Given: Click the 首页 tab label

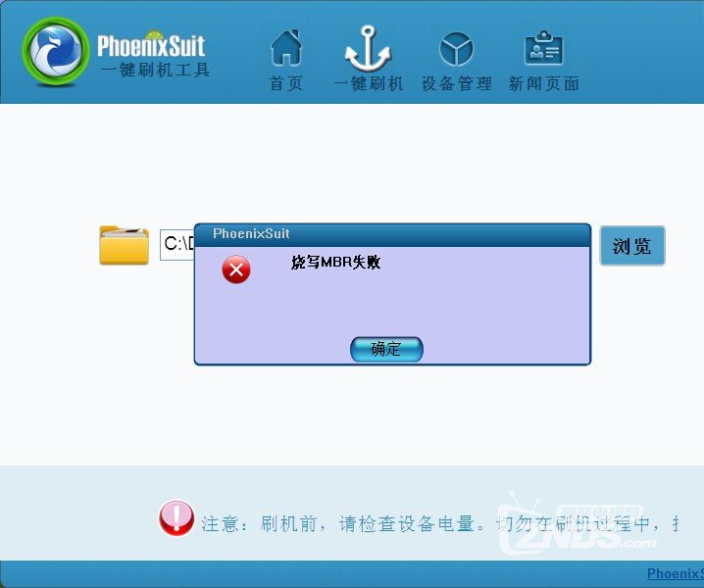Looking at the screenshot, I should coord(286,83).
